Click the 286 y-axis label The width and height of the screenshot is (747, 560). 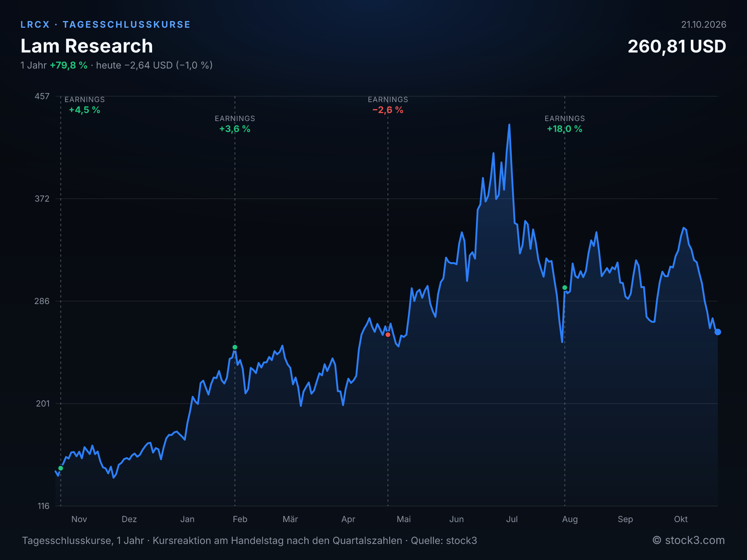pos(42,301)
